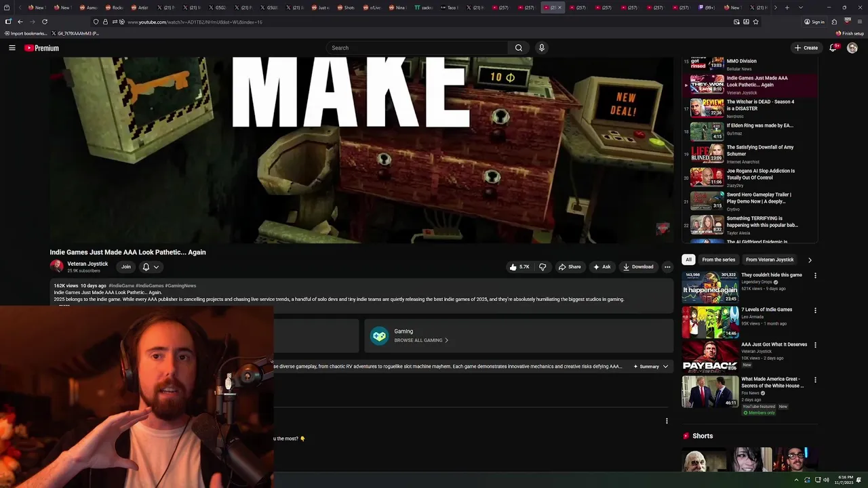Open options for They couldn't hide this game
Screen dimensions: 868x488
click(x=815, y=276)
